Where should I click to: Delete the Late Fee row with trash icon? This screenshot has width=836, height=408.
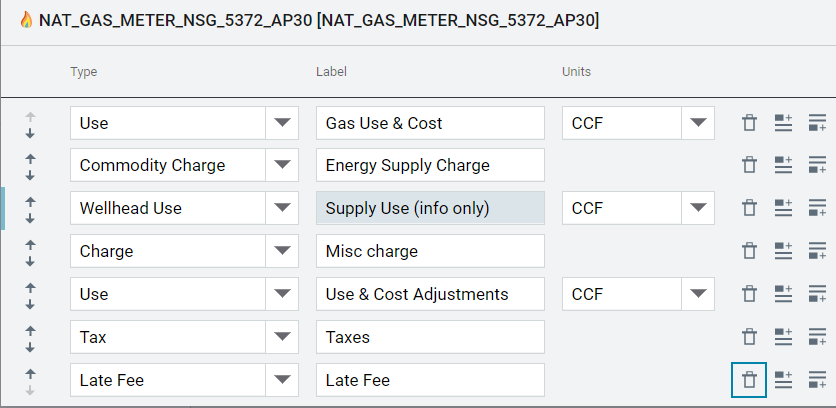pos(749,380)
